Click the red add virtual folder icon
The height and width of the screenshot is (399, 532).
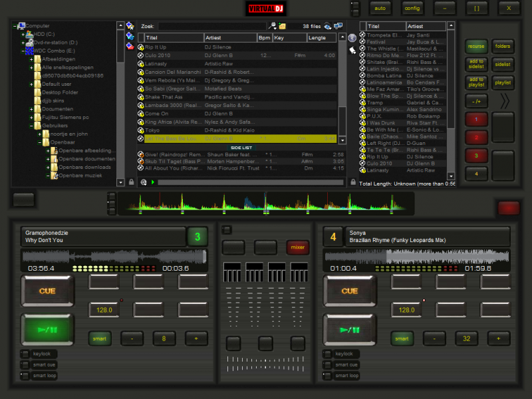tap(130, 46)
